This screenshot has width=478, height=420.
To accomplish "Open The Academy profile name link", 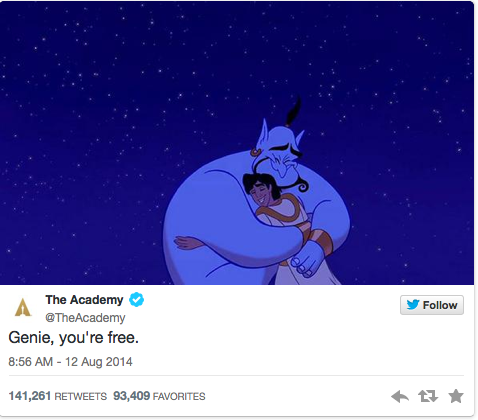I will 84,300.
